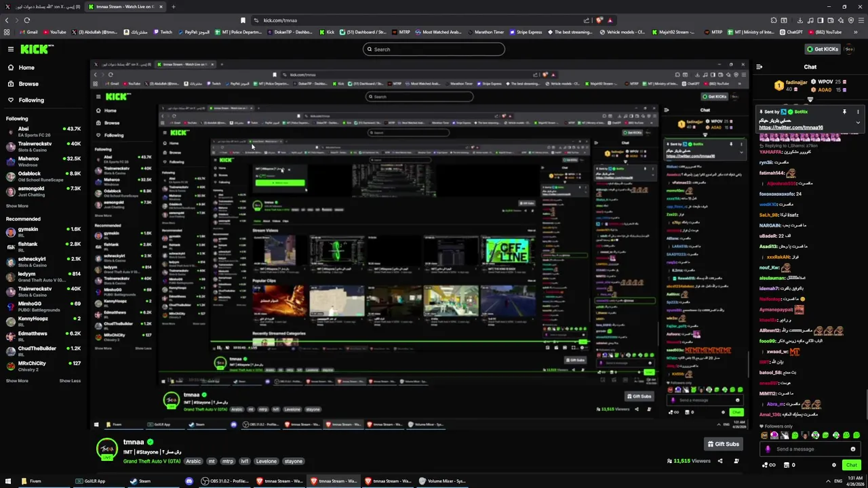Expand Recommended list with Show More

point(17,381)
